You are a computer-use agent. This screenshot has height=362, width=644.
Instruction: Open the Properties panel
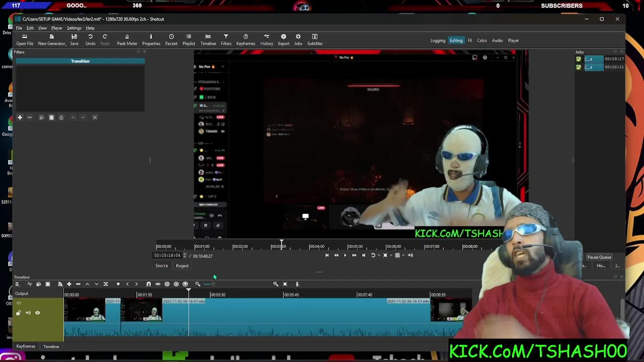[151, 40]
